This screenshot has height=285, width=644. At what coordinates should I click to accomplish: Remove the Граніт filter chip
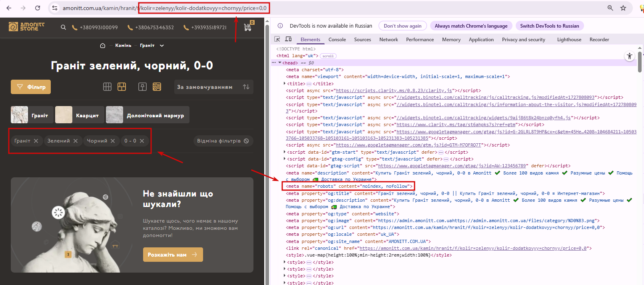[36, 141]
